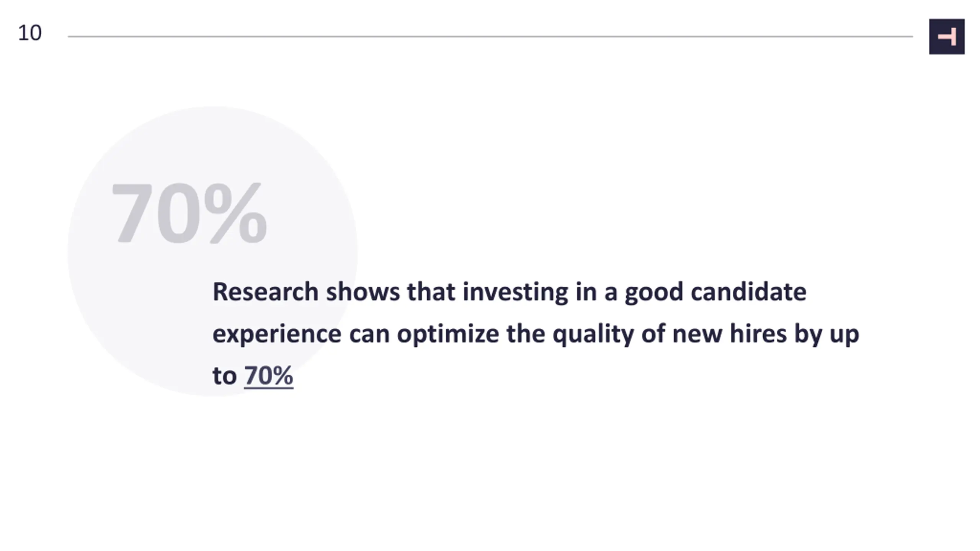Open the underlined 70% hyperlink
Image resolution: width=980 pixels, height=551 pixels.
coord(269,375)
